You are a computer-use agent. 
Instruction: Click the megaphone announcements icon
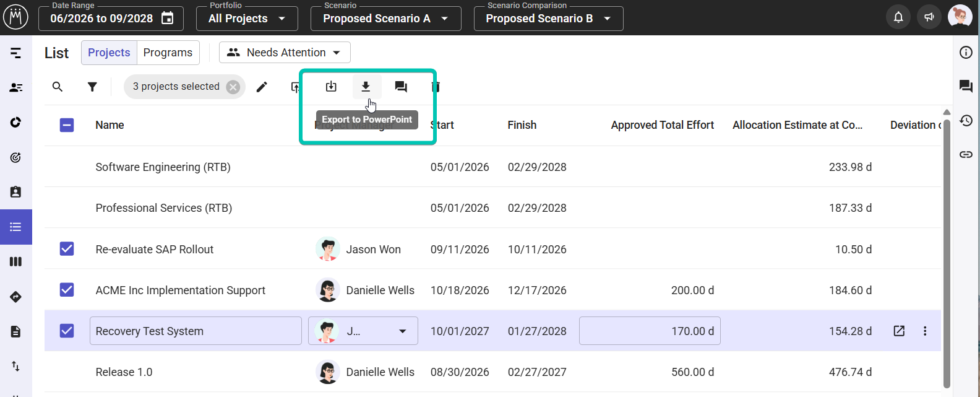click(929, 17)
